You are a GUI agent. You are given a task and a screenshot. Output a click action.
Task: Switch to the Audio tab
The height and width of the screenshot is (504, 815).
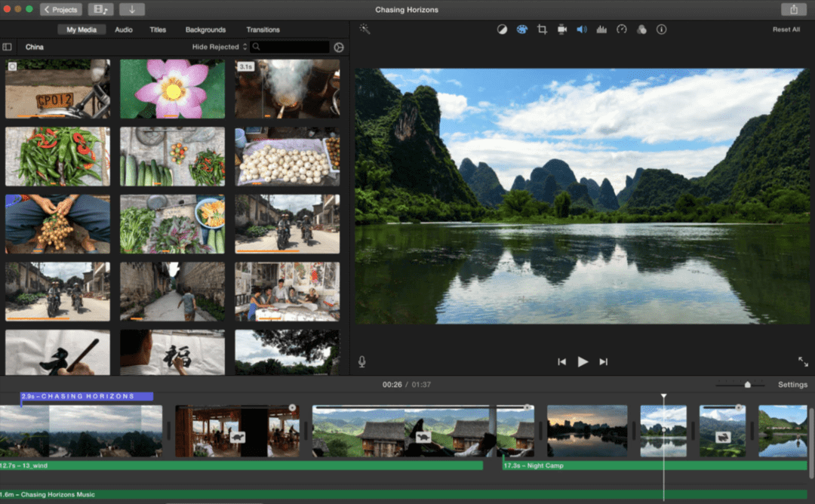tap(123, 29)
